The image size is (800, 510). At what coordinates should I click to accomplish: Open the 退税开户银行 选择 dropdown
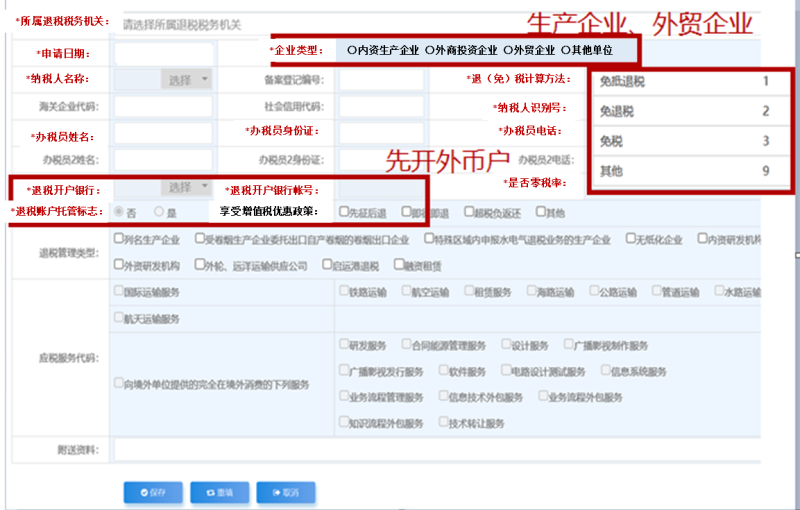pyautogui.click(x=186, y=187)
